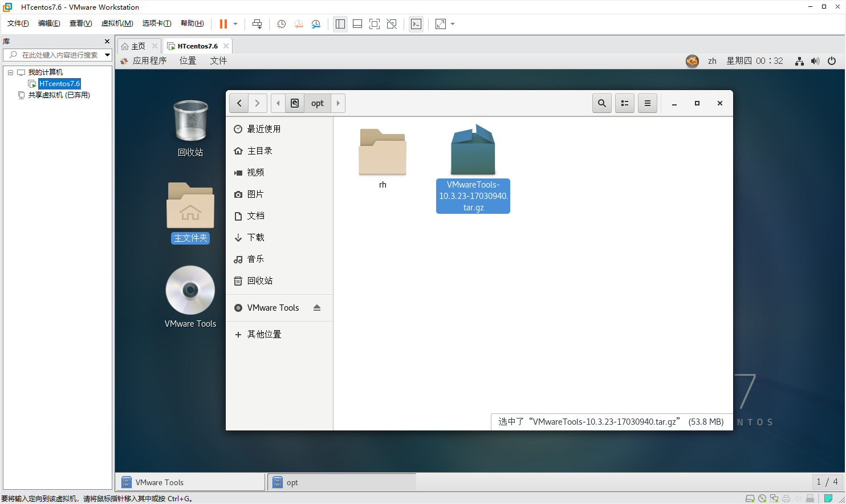Open 回收站 in the file manager sidebar
Screen dimensions: 846x504
click(x=279, y=281)
